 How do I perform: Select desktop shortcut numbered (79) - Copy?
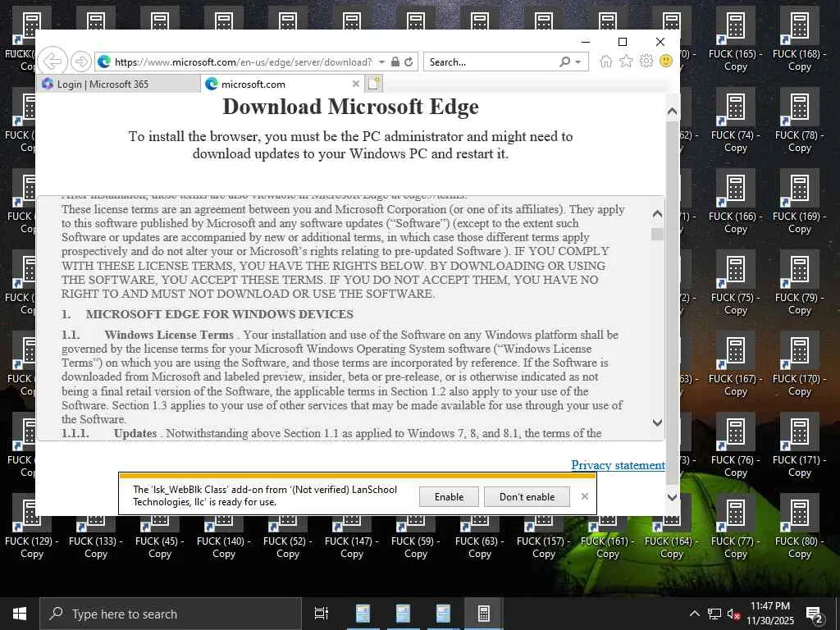click(799, 285)
